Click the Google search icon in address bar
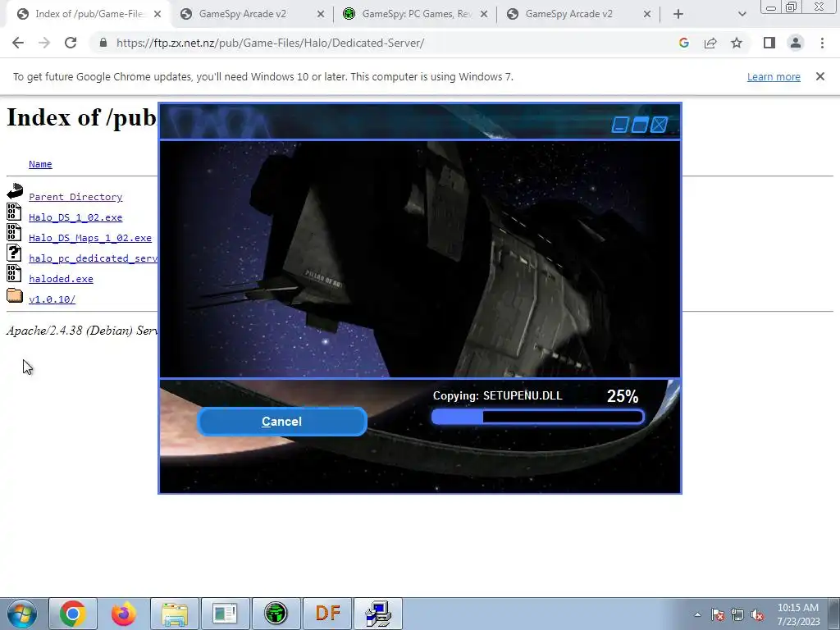Viewport: 840px width, 630px height. click(683, 43)
